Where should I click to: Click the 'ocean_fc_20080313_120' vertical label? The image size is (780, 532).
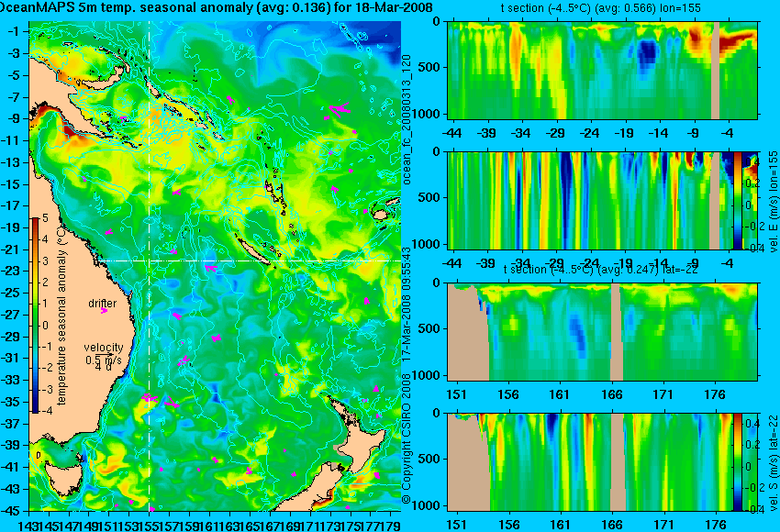coord(407,120)
